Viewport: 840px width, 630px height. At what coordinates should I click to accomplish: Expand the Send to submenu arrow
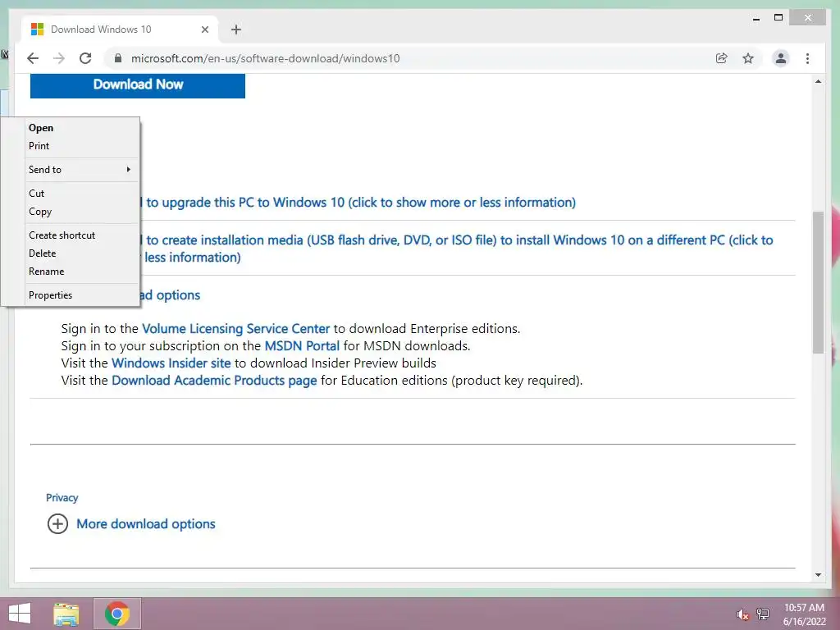click(x=129, y=169)
